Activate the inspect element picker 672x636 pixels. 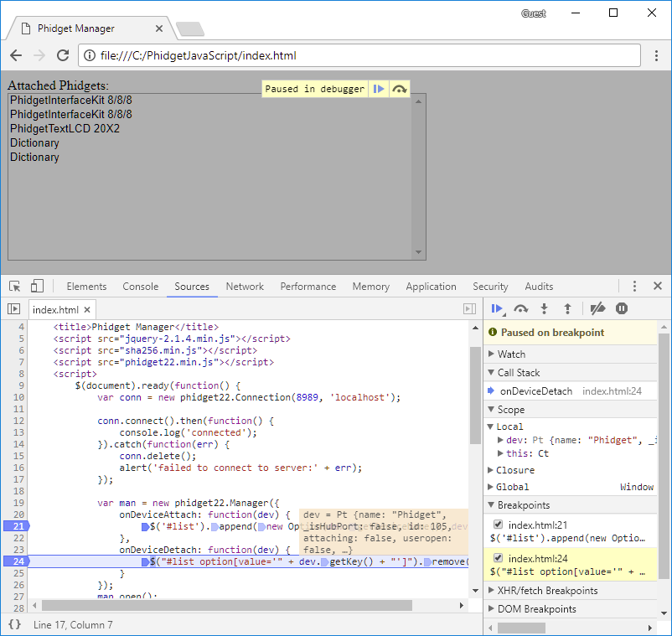14,287
